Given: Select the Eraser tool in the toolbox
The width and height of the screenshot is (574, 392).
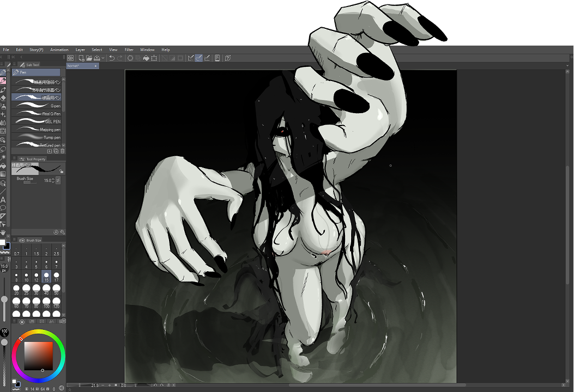Looking at the screenshot, I should tap(3, 98).
